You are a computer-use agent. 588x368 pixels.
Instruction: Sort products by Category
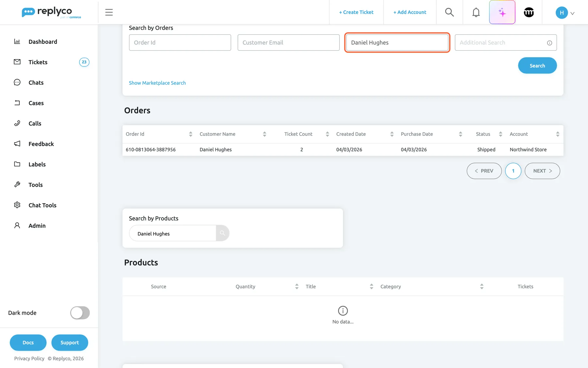(482, 287)
